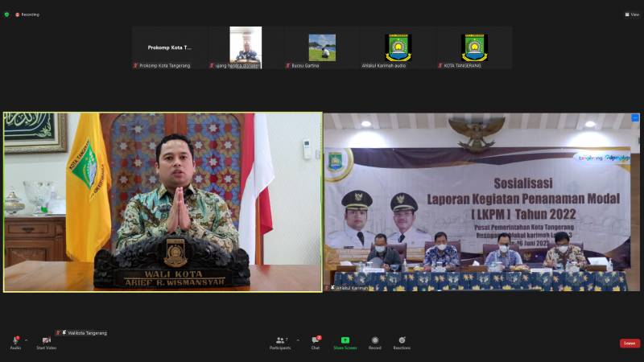Open the Chat panel

316,340
